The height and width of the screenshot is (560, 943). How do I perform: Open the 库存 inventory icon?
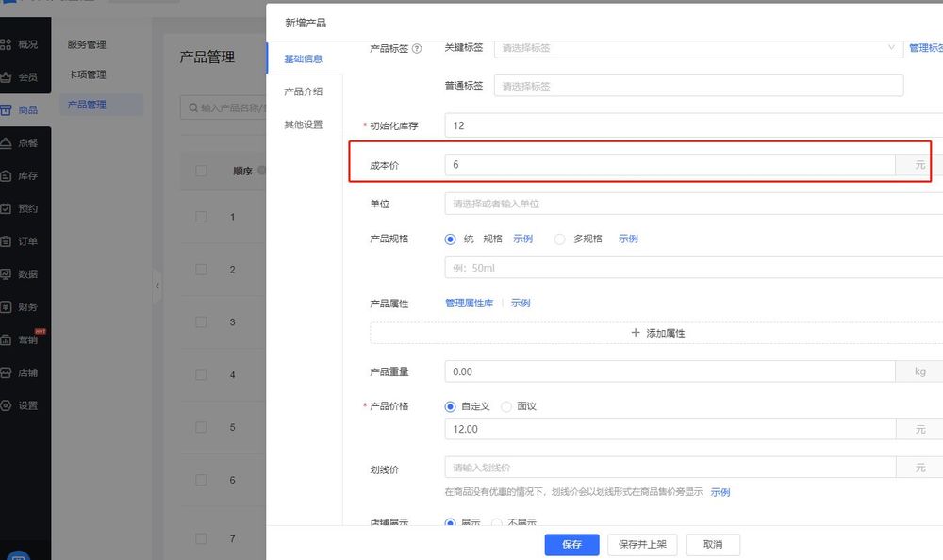click(7, 176)
